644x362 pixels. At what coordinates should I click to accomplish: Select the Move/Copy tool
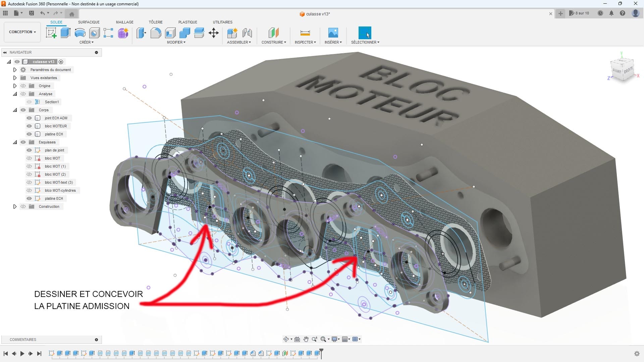click(214, 33)
